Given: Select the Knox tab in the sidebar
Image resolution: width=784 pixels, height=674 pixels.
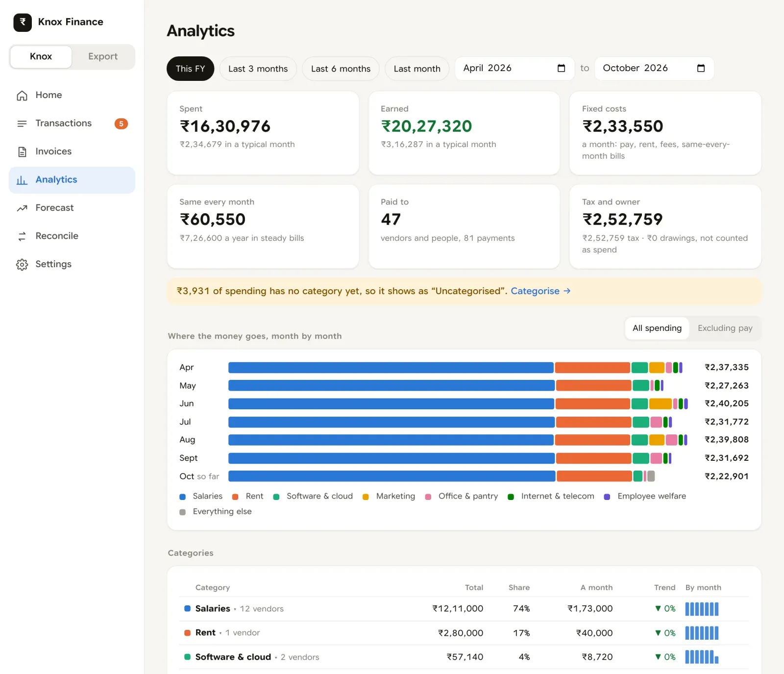Looking at the screenshot, I should [x=41, y=56].
